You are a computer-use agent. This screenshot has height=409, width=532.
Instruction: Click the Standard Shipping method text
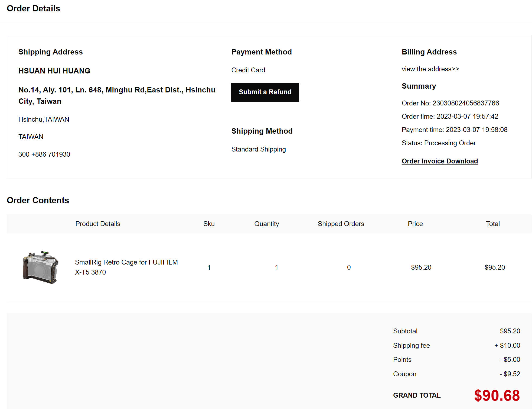tap(258, 149)
